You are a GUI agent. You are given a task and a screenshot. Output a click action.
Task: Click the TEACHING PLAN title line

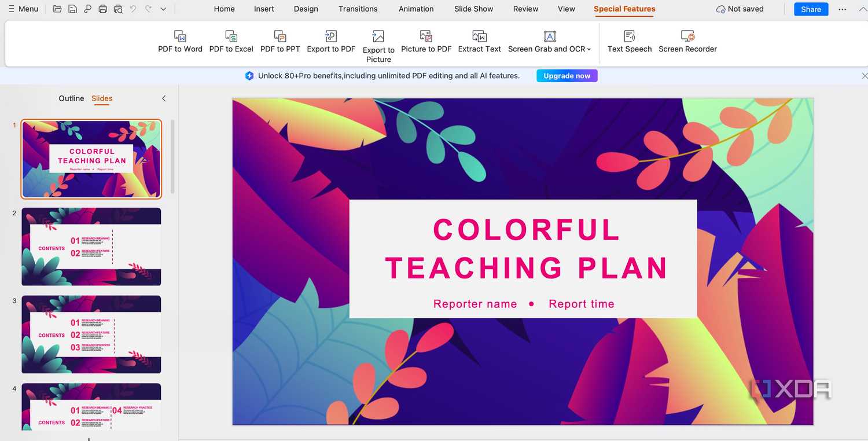point(527,269)
